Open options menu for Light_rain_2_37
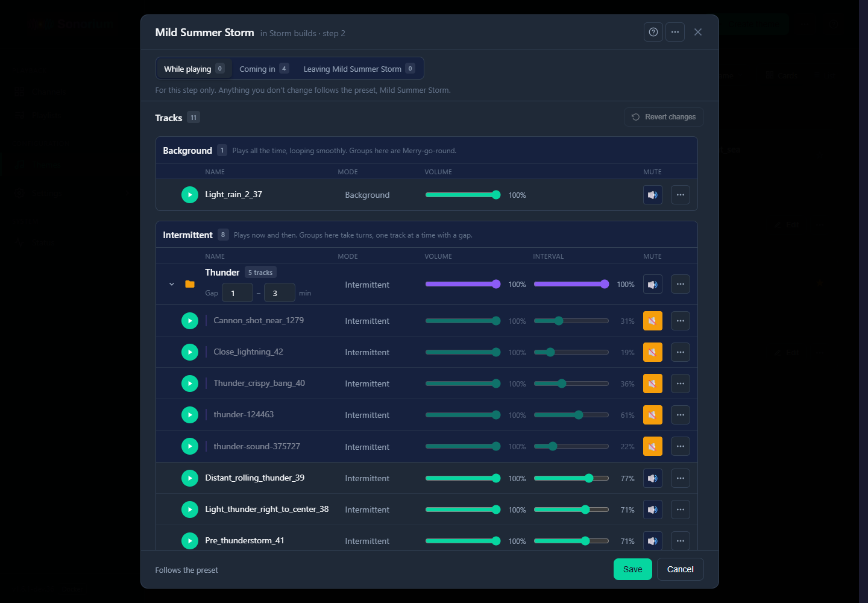This screenshot has width=868, height=603. click(681, 195)
